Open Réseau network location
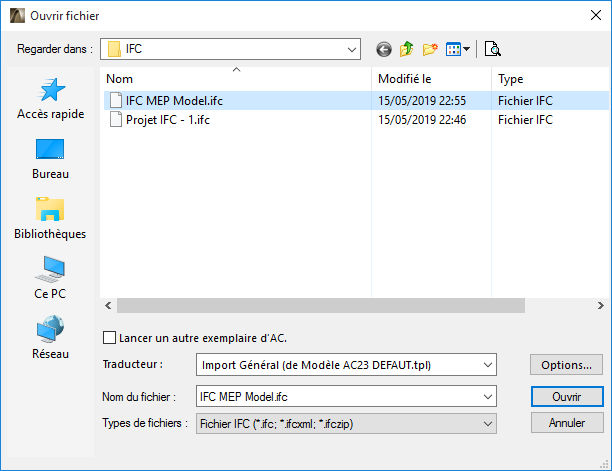The image size is (612, 471). (50, 339)
